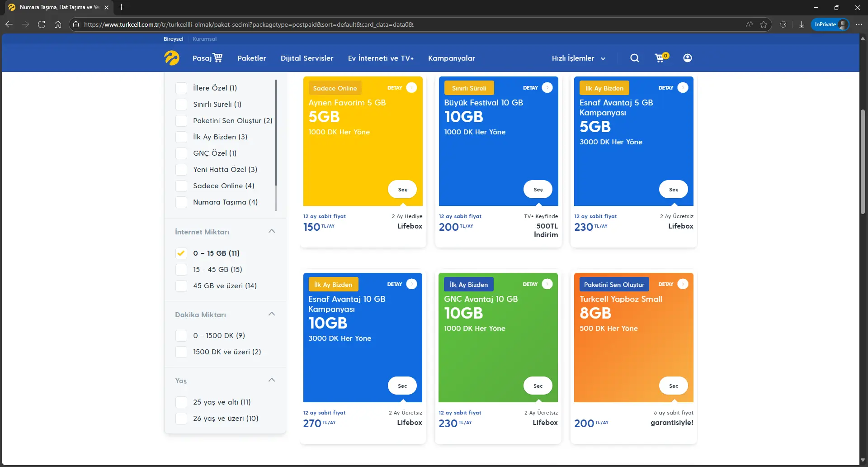The width and height of the screenshot is (868, 467).
Task: Open the Pasaj shopping cart icon
Action: [218, 57]
